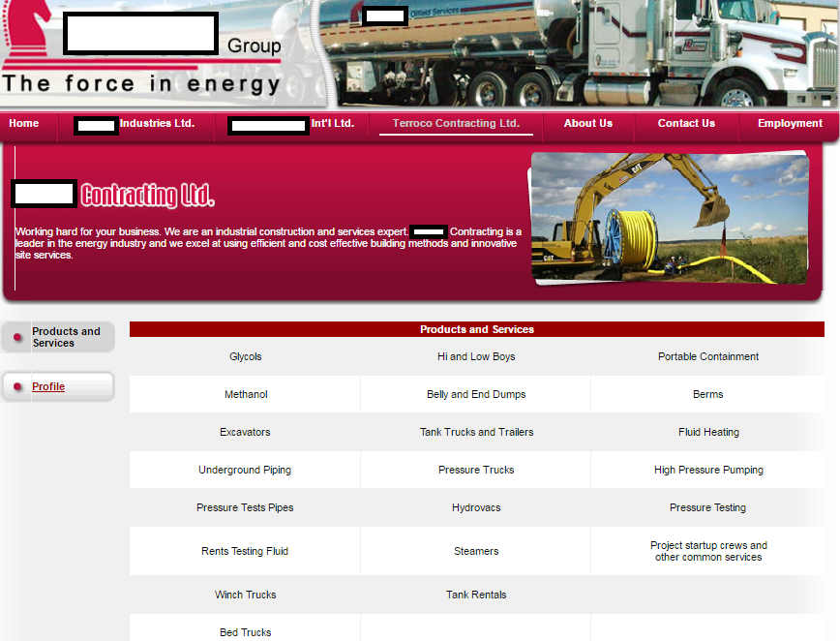Select the Belly and End Dumps cell
Screen dimensions: 840x641
476,394
